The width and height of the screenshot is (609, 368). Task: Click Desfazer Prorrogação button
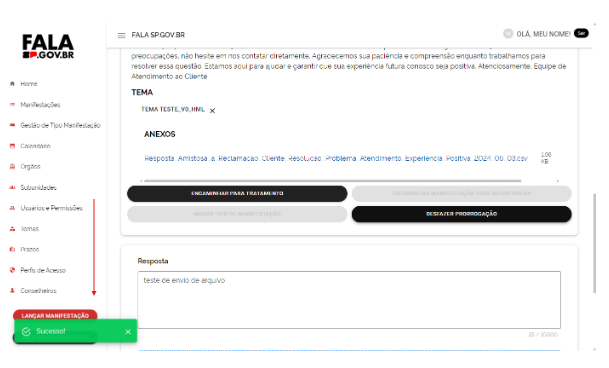click(x=461, y=214)
